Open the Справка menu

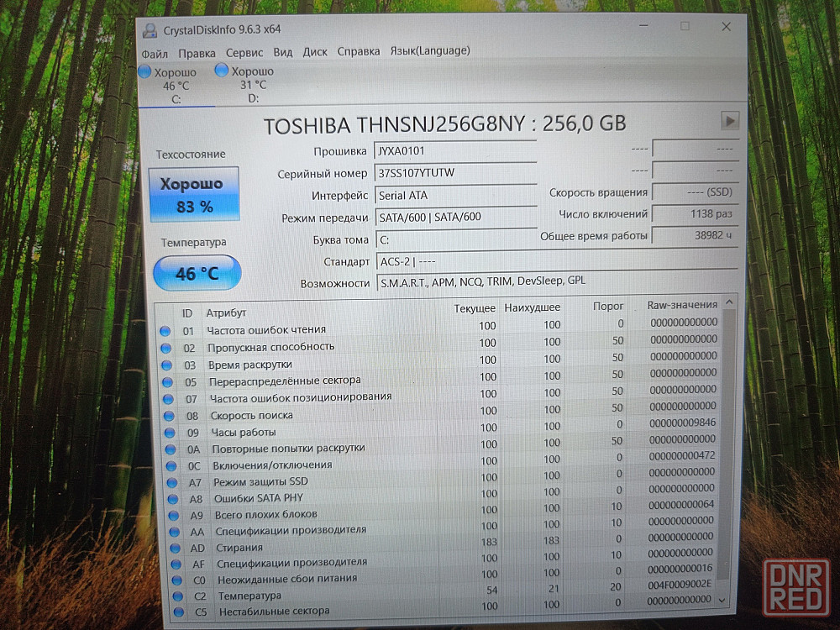click(x=359, y=51)
